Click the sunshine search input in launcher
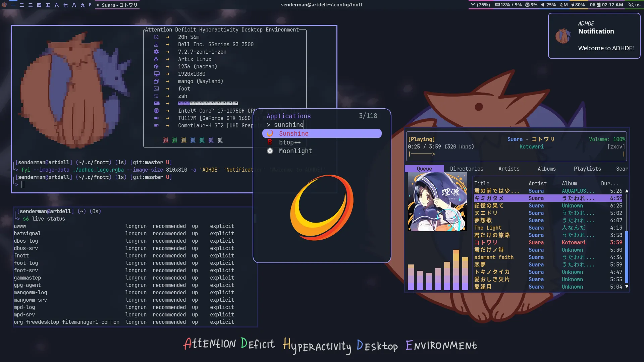Viewport: 644px width, 362px height. point(322,125)
